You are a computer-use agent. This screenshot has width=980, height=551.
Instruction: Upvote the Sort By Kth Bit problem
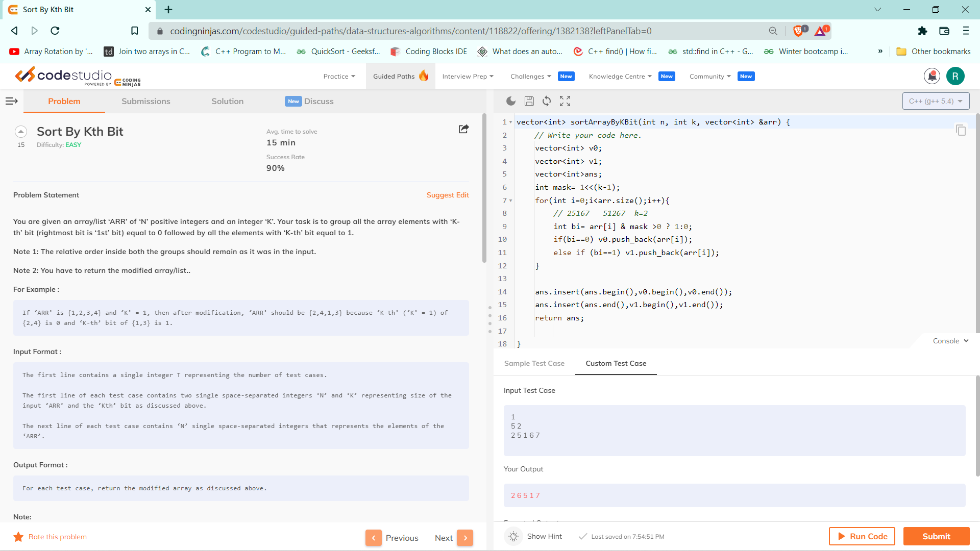21,132
